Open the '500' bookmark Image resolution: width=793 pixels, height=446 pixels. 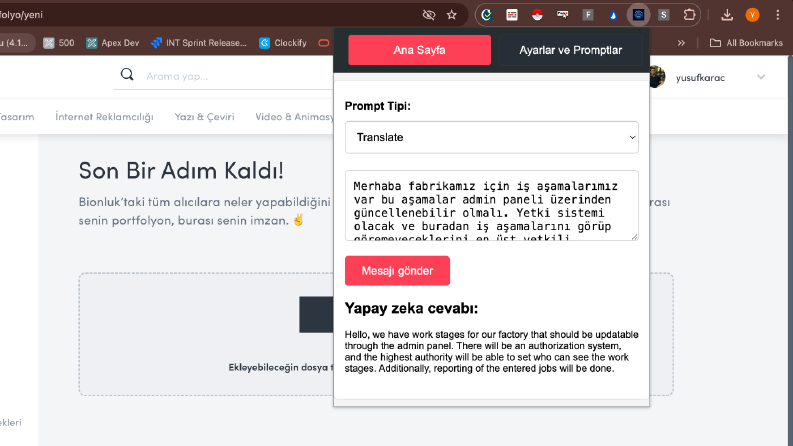point(59,43)
